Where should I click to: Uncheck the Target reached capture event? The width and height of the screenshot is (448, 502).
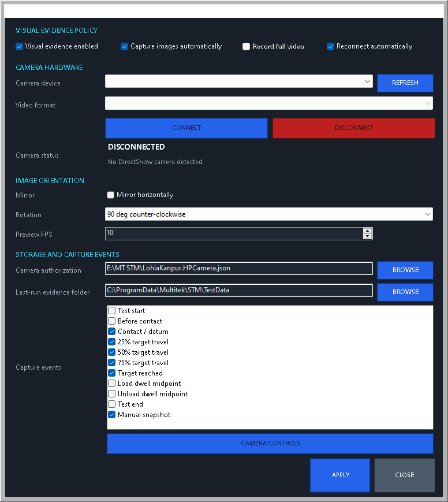(x=111, y=373)
